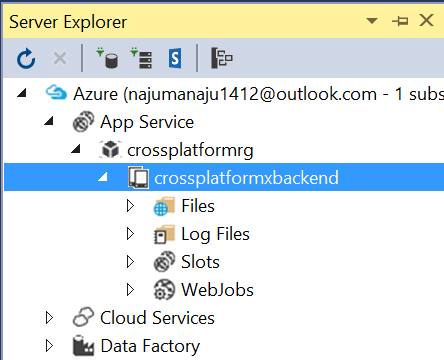The height and width of the screenshot is (360, 444).
Task: Click the Refresh icon in Server Explorer toolbar
Action: pyautogui.click(x=26, y=59)
